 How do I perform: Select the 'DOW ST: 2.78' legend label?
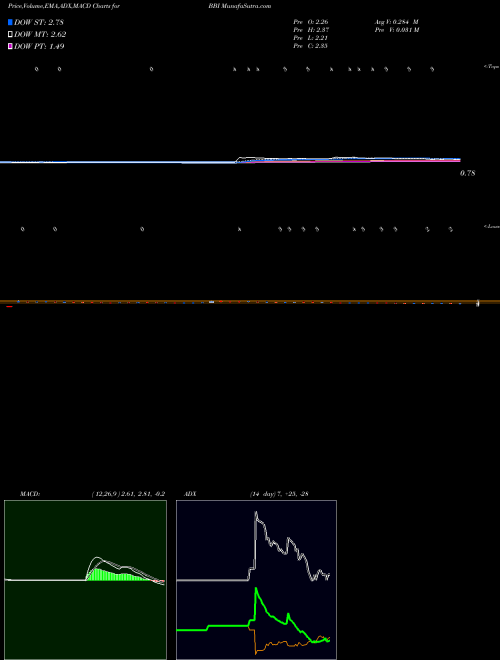tap(39, 22)
